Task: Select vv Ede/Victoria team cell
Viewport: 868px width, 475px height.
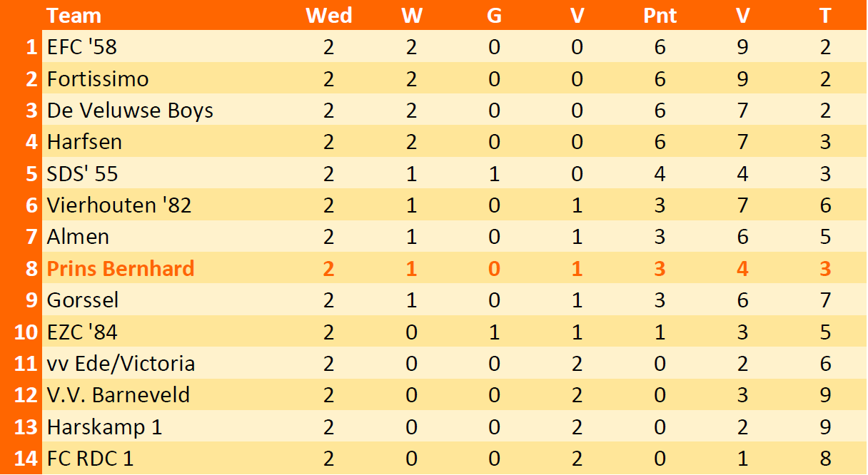Action: (x=121, y=363)
